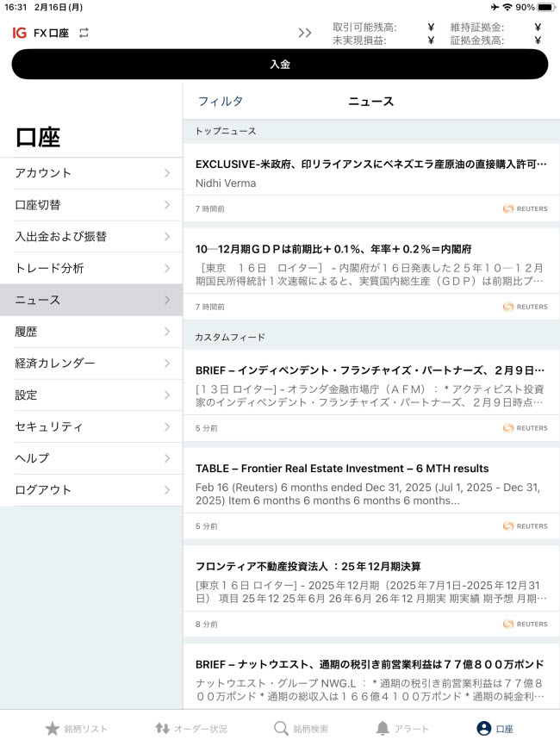Tap the battery indicator in status bar
Screen dimensions: 560x746
click(547, 7)
